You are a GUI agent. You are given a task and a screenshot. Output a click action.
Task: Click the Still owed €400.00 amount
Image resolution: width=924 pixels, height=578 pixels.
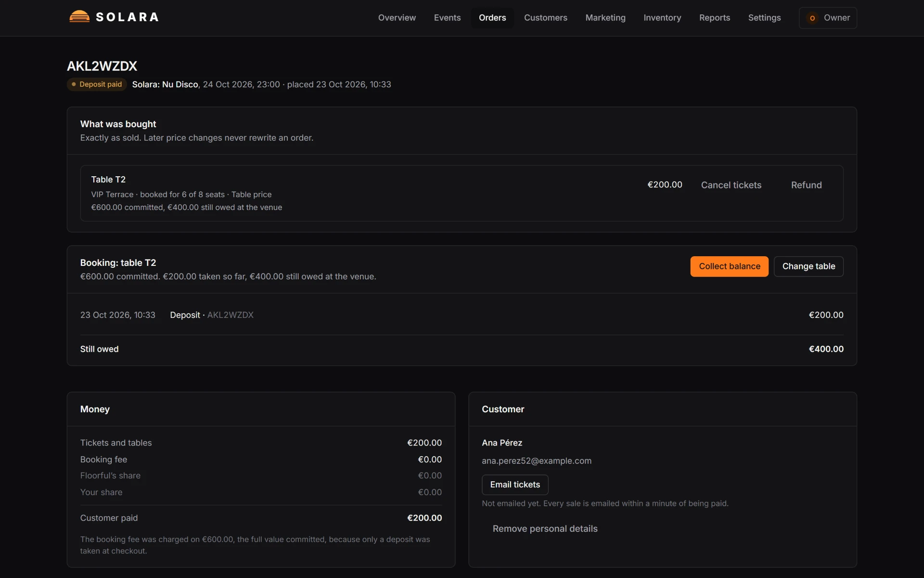click(x=826, y=349)
